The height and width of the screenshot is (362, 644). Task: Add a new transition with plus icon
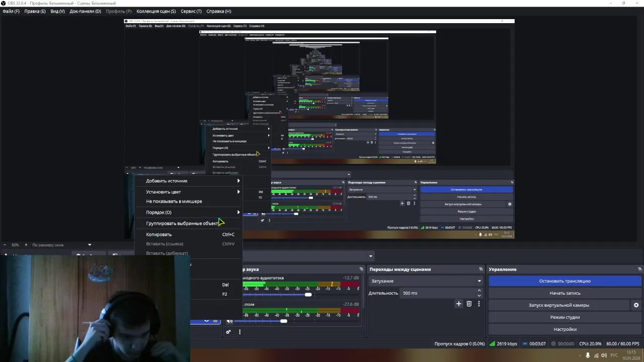pos(458,304)
